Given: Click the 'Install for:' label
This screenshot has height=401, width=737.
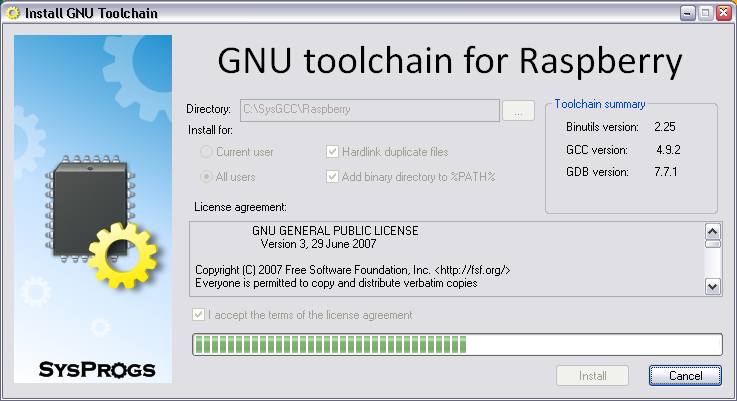Looking at the screenshot, I should (210, 130).
